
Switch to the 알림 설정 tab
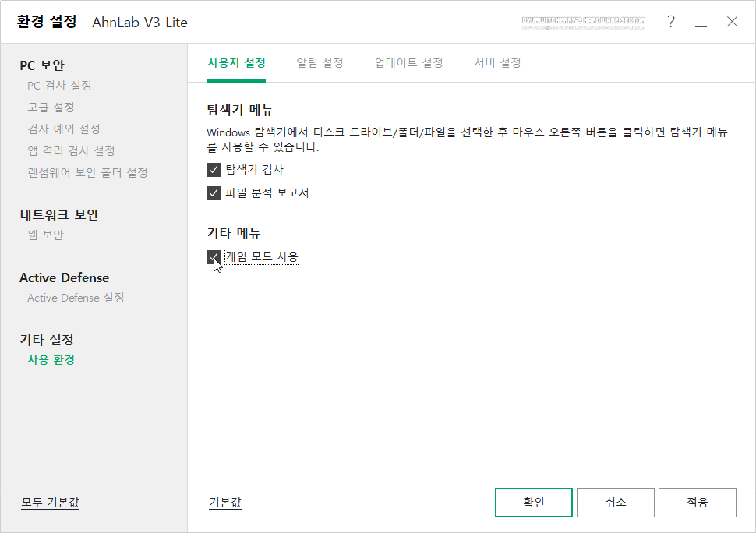click(x=320, y=63)
